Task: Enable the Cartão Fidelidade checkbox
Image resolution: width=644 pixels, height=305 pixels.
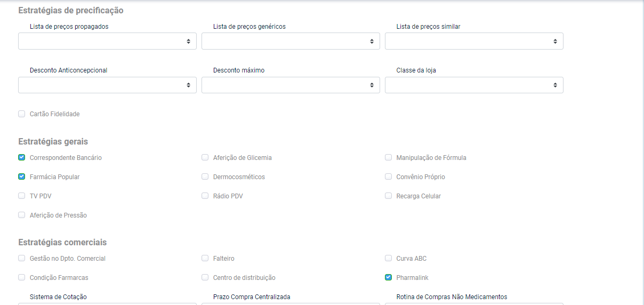Action: pyautogui.click(x=22, y=114)
